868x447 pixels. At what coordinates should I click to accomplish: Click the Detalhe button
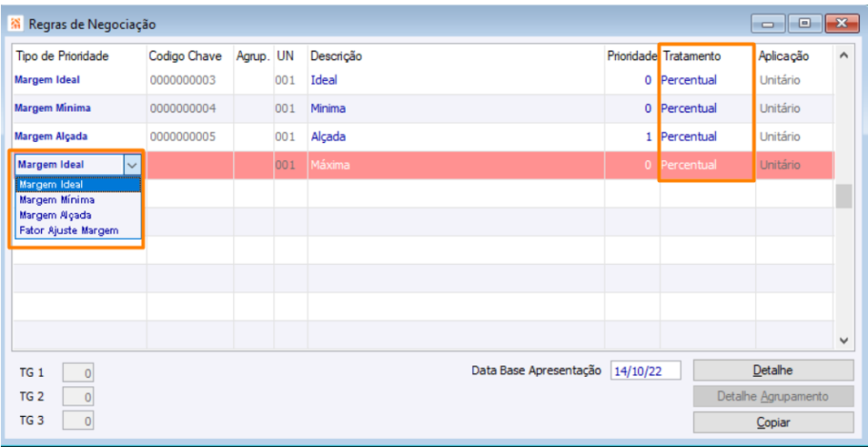(773, 370)
